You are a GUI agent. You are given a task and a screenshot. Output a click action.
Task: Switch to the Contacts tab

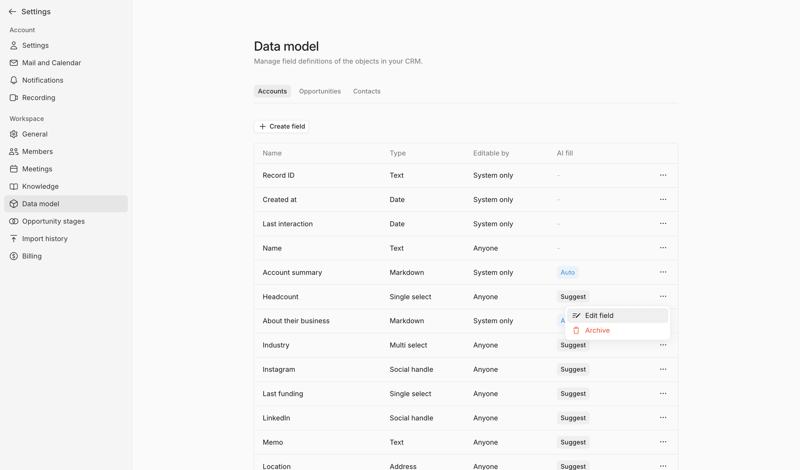(367, 91)
